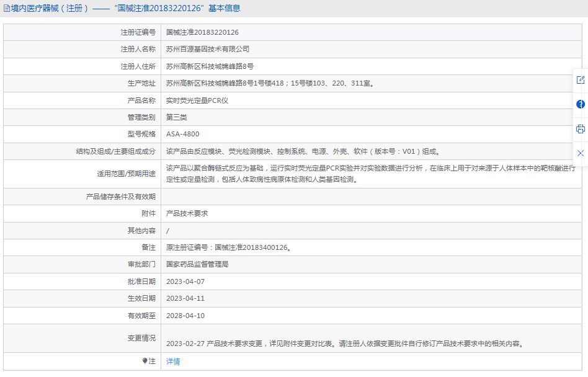The width and height of the screenshot is (588, 377).
Task: Select registration number 国械注准20183220126 value
Action: point(202,32)
